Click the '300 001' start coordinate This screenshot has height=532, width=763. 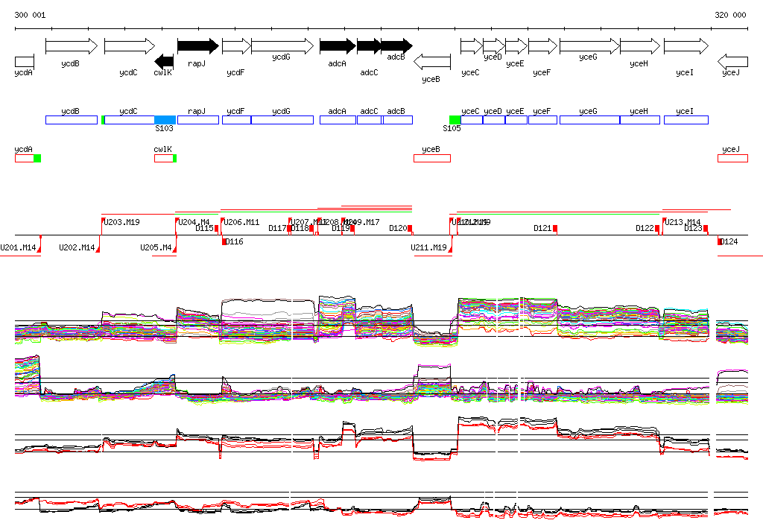pyautogui.click(x=30, y=15)
